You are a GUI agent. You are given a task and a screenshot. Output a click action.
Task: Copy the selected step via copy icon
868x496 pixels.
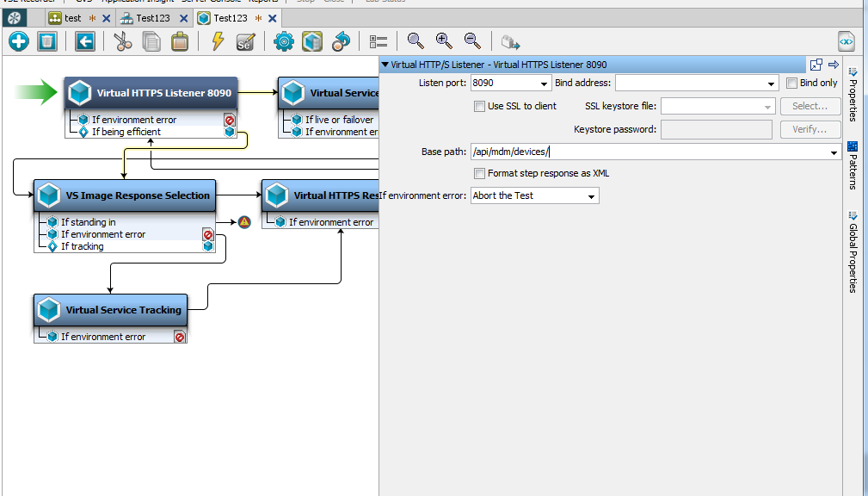(x=151, y=40)
